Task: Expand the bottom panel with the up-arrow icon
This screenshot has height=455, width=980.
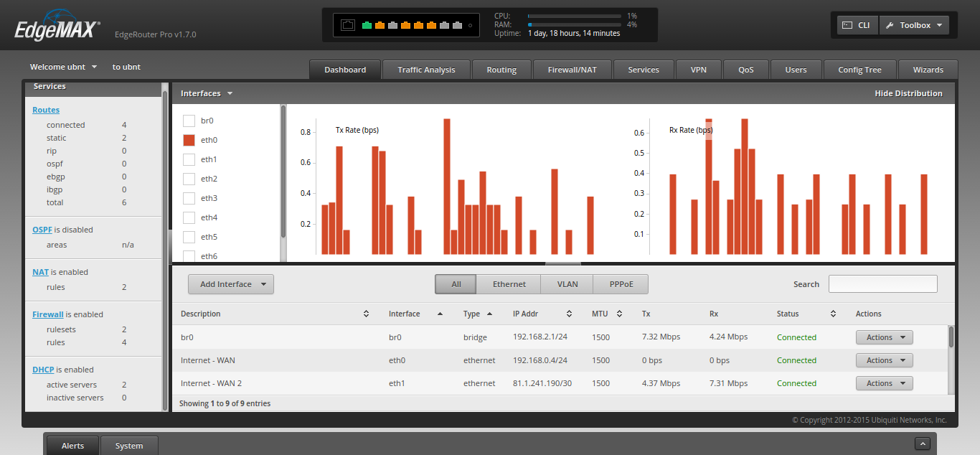Action: 923,444
